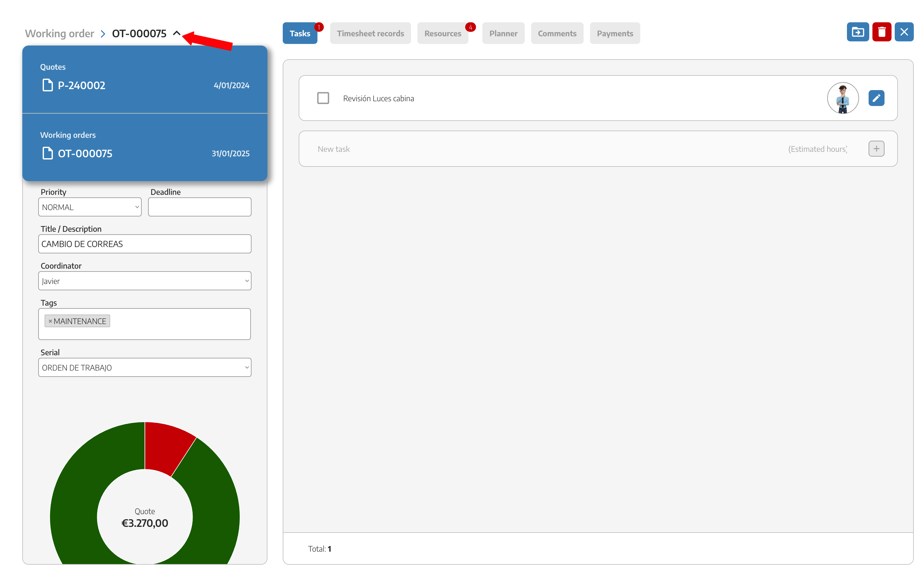Click the Estimated hours field
Viewport: 924px width, 587px height.
pyautogui.click(x=818, y=149)
